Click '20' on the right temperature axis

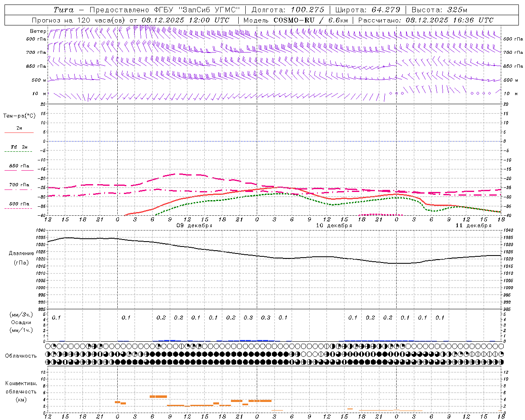[x=506, y=104]
